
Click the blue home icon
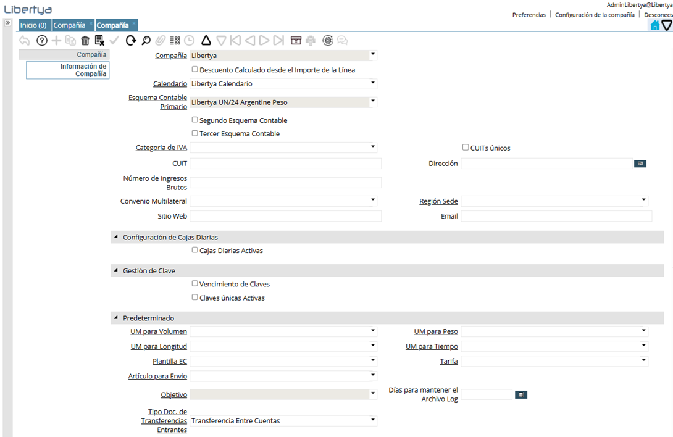coord(655,25)
